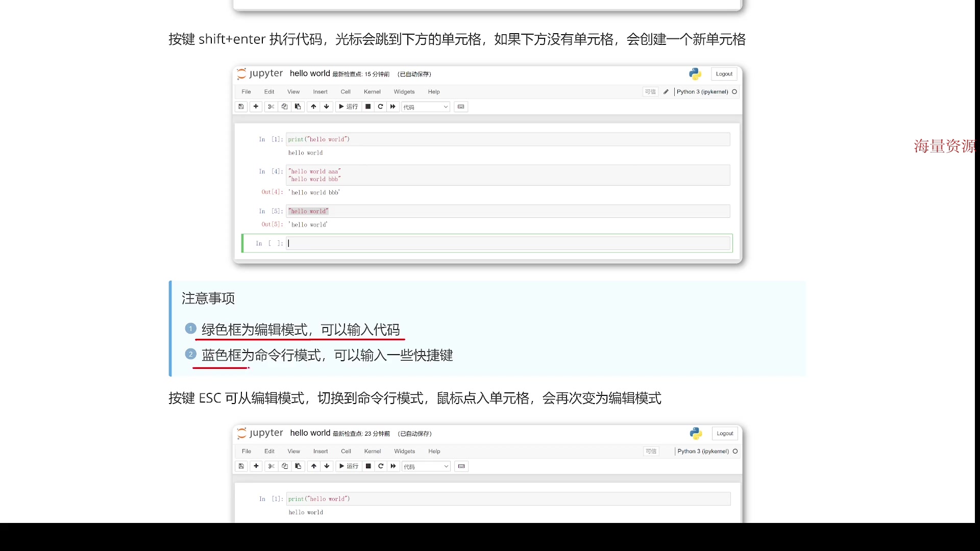
Task: Click restart-and-run-all icon in lower Jupyter toolbar
Action: [394, 466]
